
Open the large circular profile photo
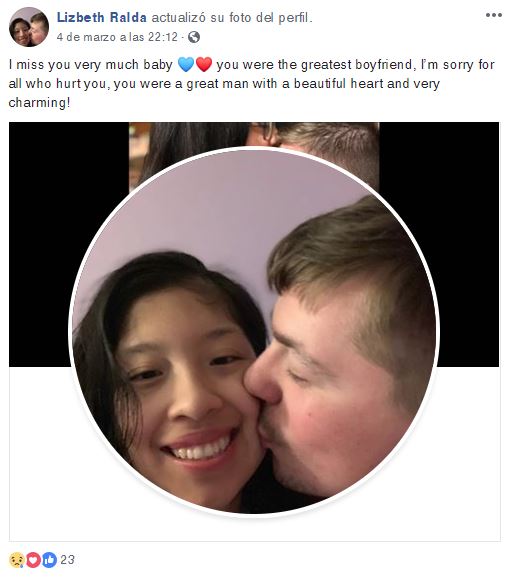click(254, 331)
